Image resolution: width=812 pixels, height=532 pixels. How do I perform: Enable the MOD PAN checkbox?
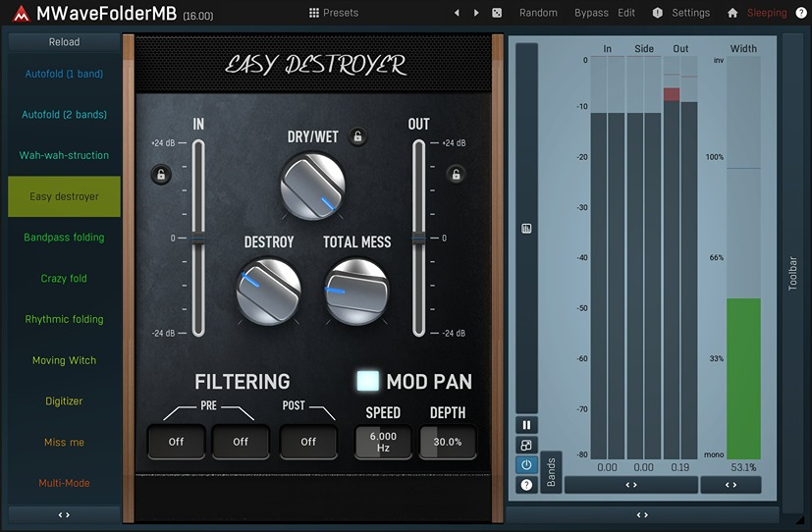pyautogui.click(x=368, y=382)
